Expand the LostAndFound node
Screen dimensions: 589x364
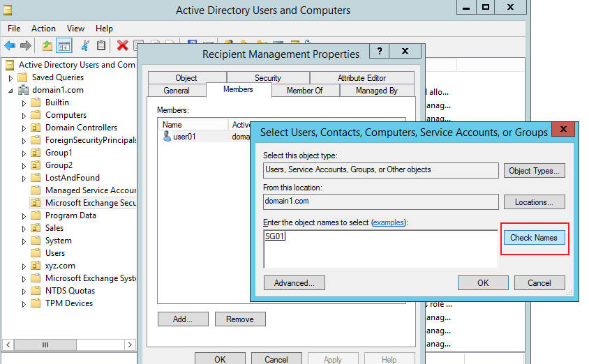pyautogui.click(x=24, y=179)
